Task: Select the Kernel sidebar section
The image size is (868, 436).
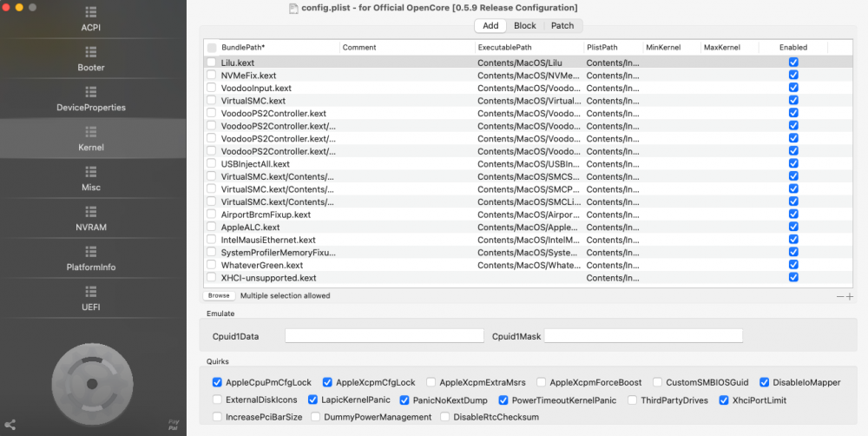Action: coord(91,139)
